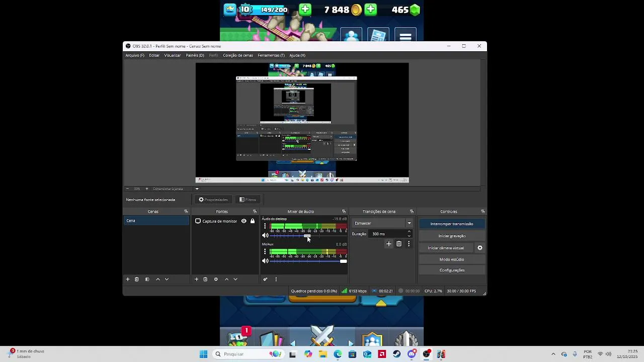Screen dimensions: 644x362
Task: Undock the Cenas panel
Action: tap(186, 212)
